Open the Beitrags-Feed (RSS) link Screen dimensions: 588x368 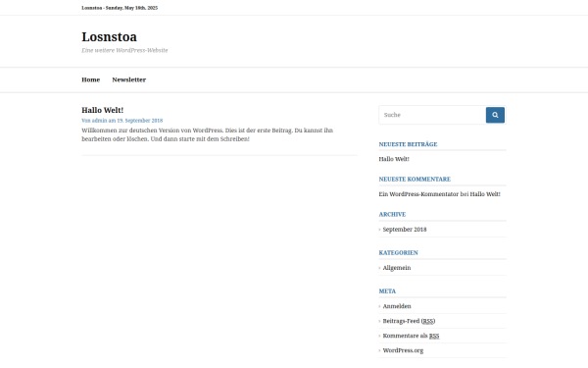coord(409,321)
